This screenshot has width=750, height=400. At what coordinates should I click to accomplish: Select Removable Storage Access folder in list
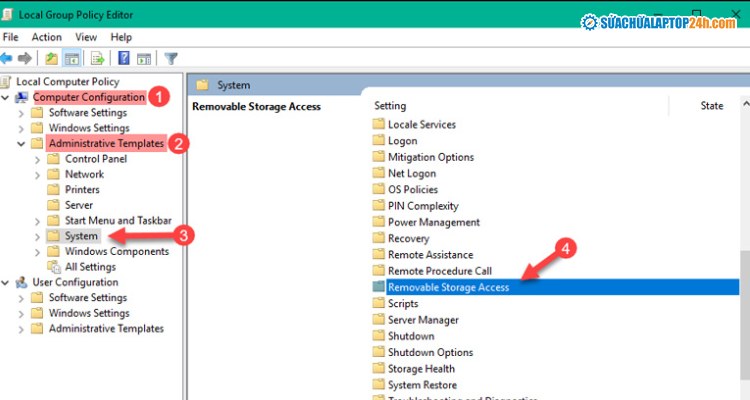click(448, 288)
